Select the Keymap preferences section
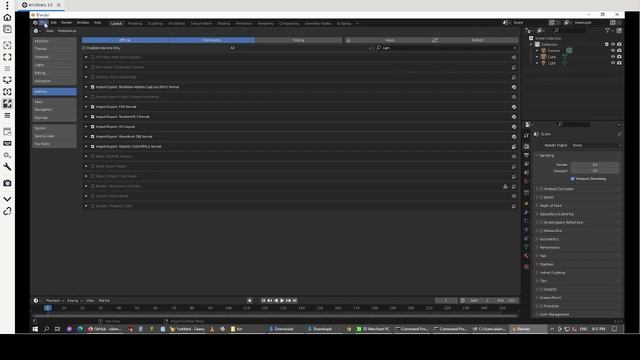 pos(54,118)
